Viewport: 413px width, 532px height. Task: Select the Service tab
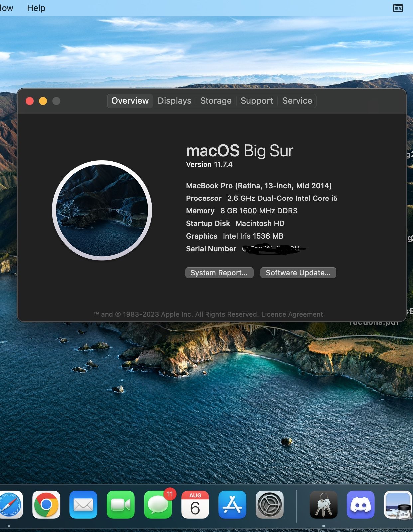[297, 101]
